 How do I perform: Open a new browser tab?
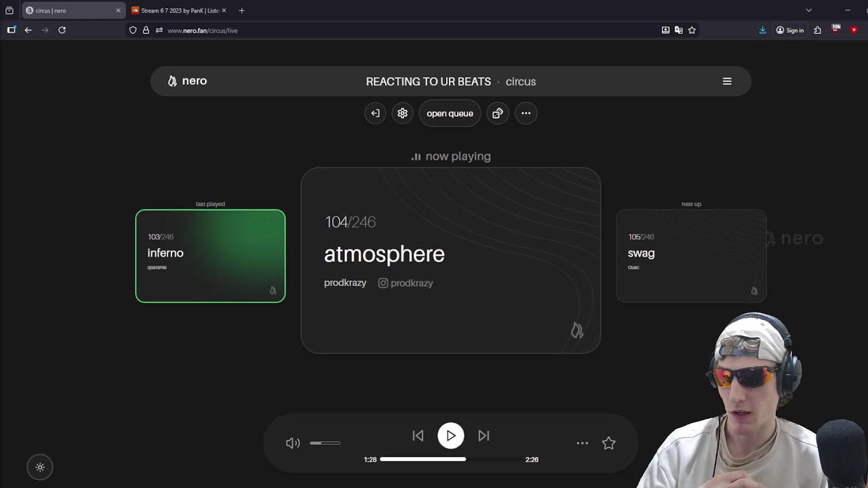pyautogui.click(x=241, y=10)
